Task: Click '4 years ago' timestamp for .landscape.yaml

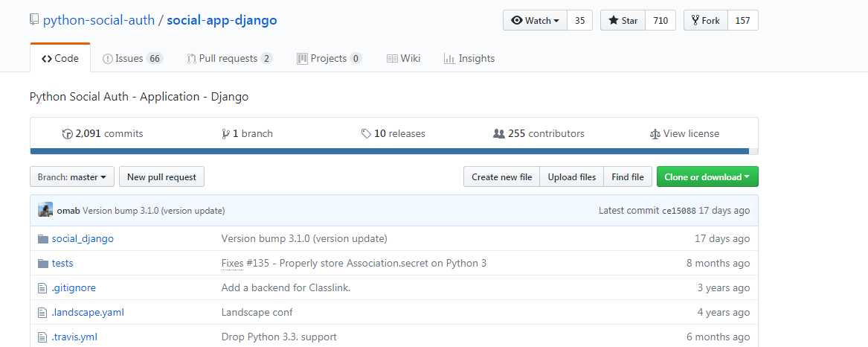Action: [724, 312]
